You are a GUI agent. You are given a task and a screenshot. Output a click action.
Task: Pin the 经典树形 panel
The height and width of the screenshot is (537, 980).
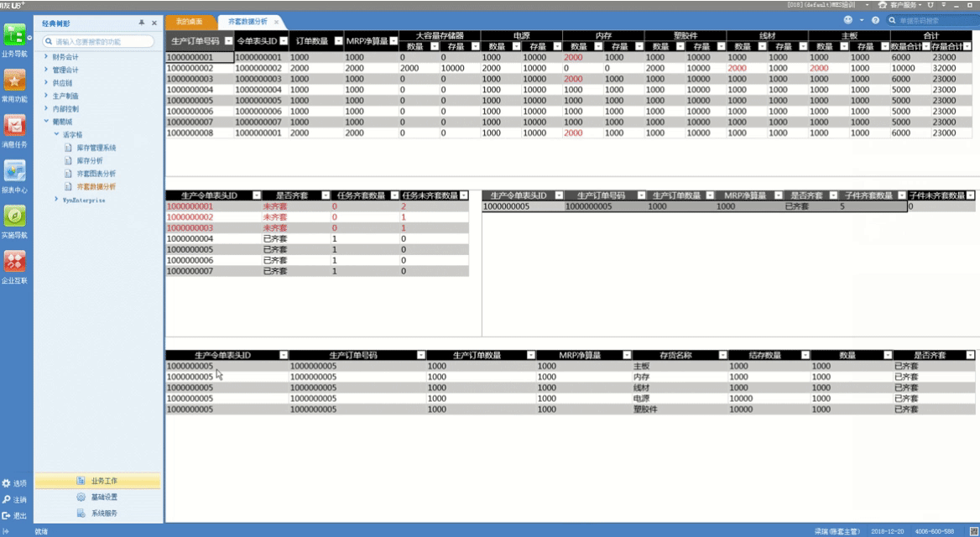click(x=142, y=23)
